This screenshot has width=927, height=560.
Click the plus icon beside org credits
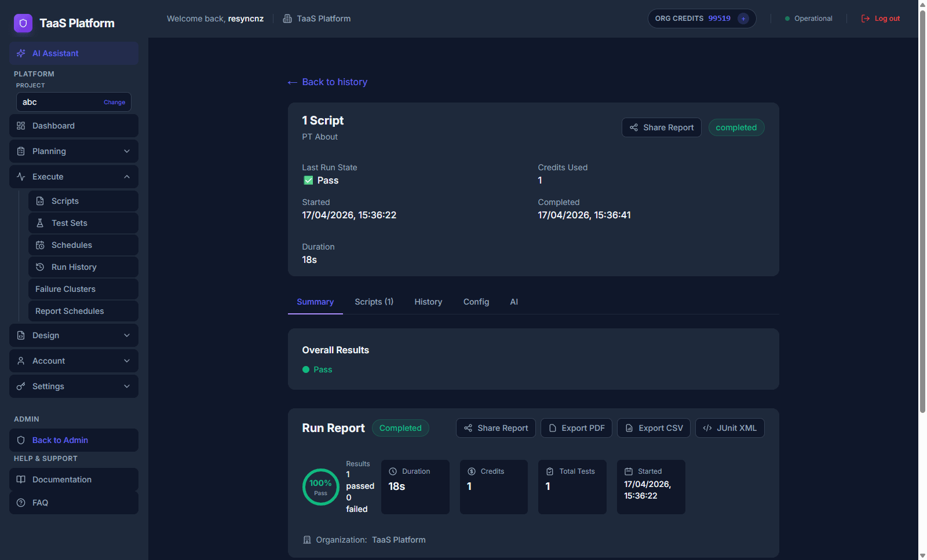[x=743, y=19]
